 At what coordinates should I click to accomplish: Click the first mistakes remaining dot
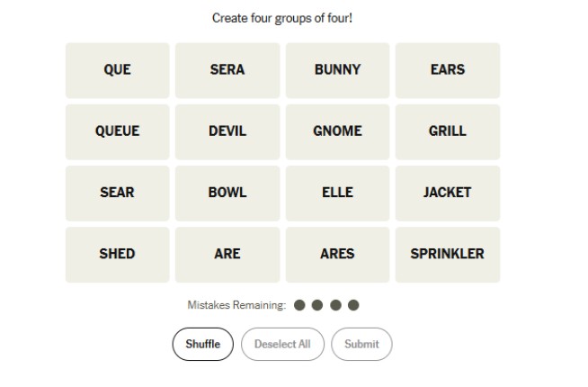coord(299,305)
